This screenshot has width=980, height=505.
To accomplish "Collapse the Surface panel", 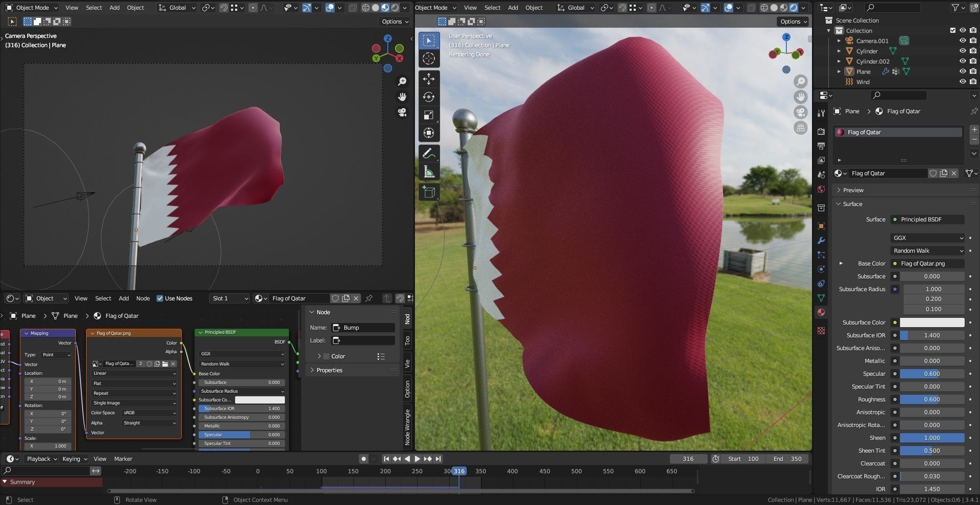I will pos(852,204).
